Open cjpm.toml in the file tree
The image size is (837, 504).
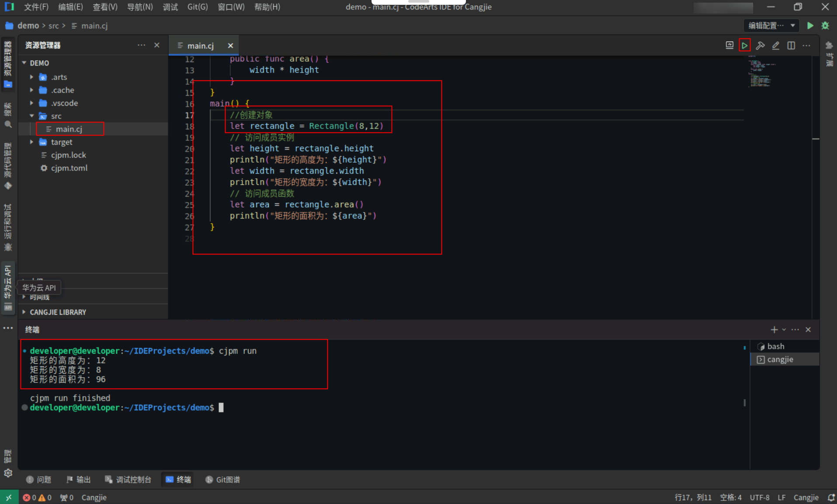tap(69, 168)
